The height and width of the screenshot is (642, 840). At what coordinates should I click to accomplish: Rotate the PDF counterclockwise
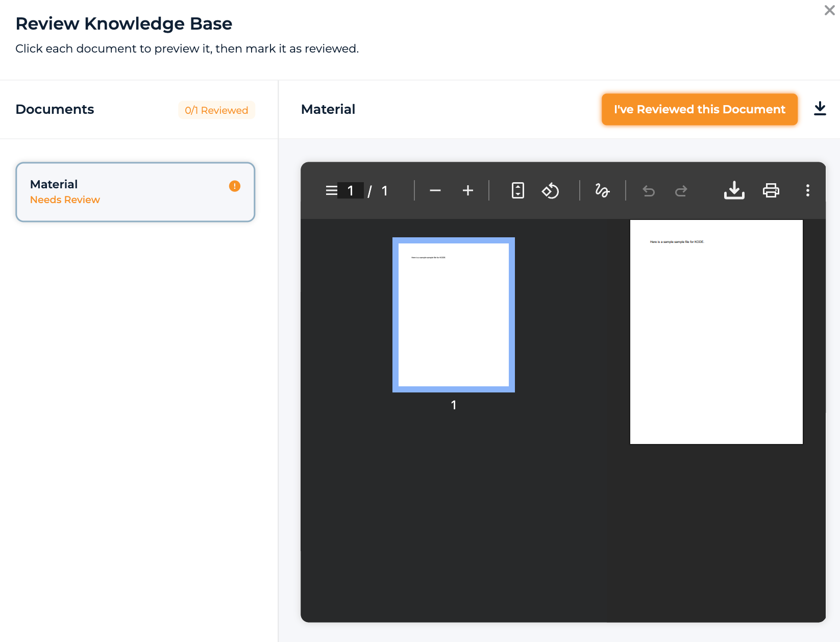point(551,191)
